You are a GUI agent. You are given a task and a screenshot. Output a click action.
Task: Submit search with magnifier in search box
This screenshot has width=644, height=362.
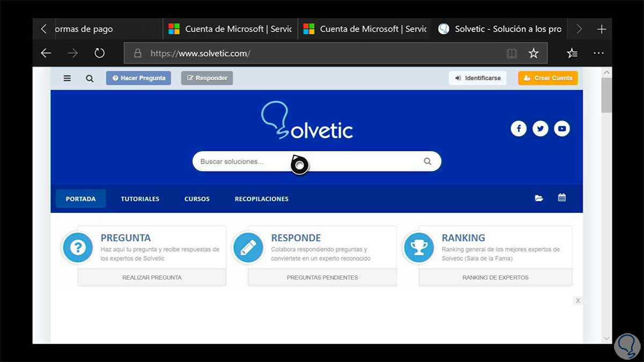428,161
